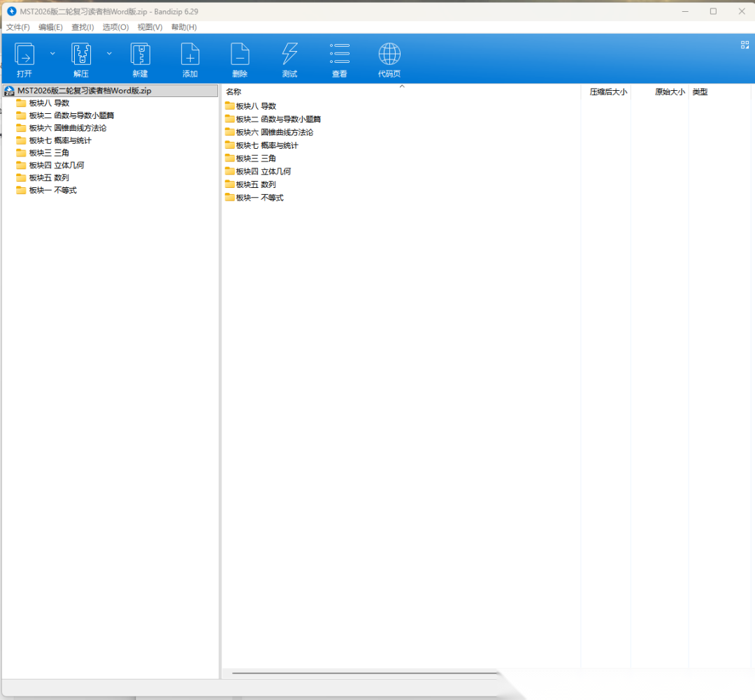This screenshot has width=755, height=700.
Task: Select the zip root node in tree
Action: [x=84, y=91]
